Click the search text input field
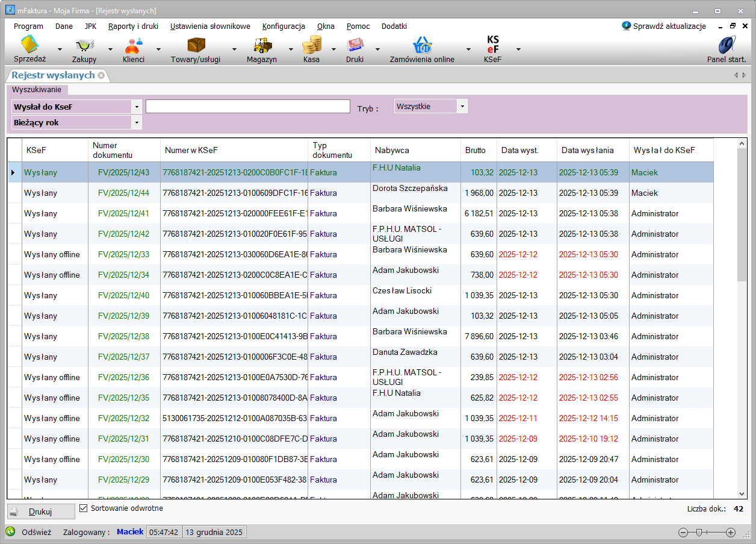The height and width of the screenshot is (544, 756). 247,107
